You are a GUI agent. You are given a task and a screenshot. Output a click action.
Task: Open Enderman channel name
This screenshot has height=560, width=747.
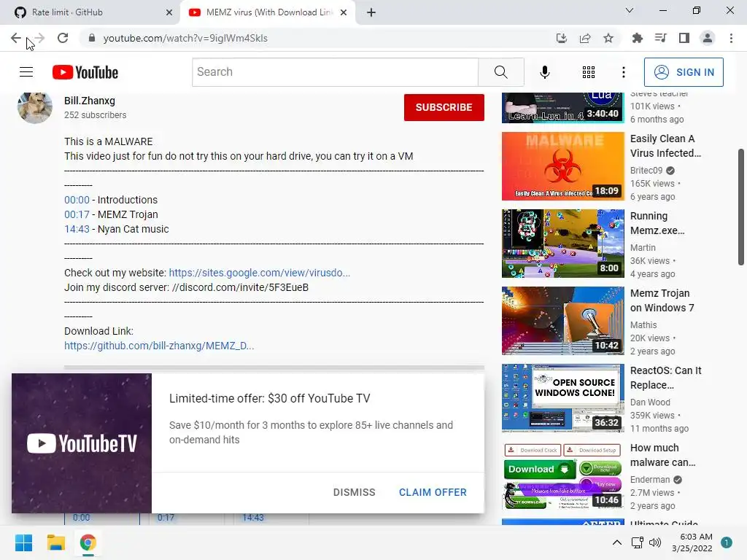[650, 480]
